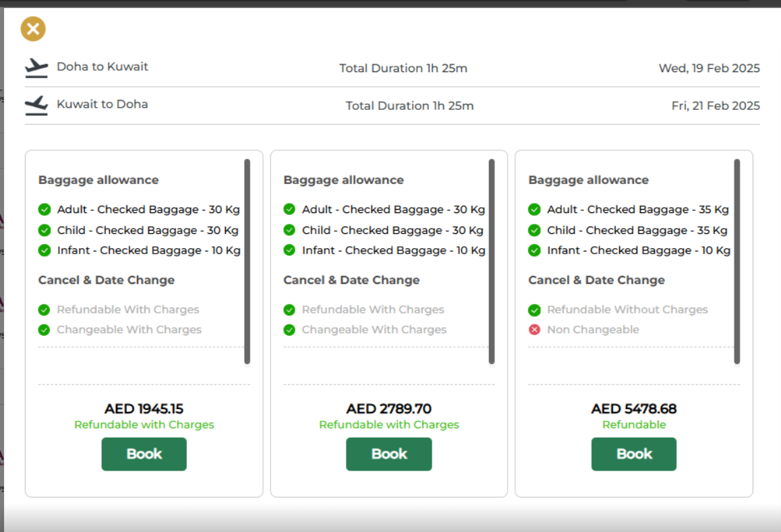Click the green Refundable label under AED 5478.68
This screenshot has width=781, height=532.
click(633, 425)
